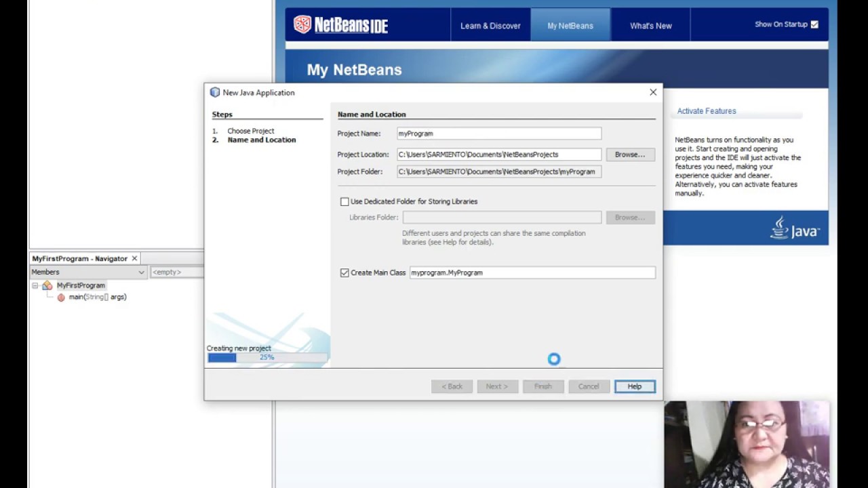The image size is (868, 488).
Task: Open the <empty> filter dropdown in Navigator
Action: (176, 272)
